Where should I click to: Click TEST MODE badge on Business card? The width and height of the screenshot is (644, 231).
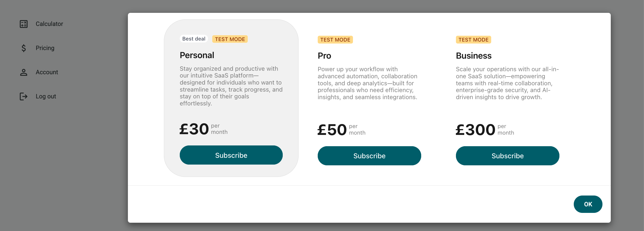(473, 40)
